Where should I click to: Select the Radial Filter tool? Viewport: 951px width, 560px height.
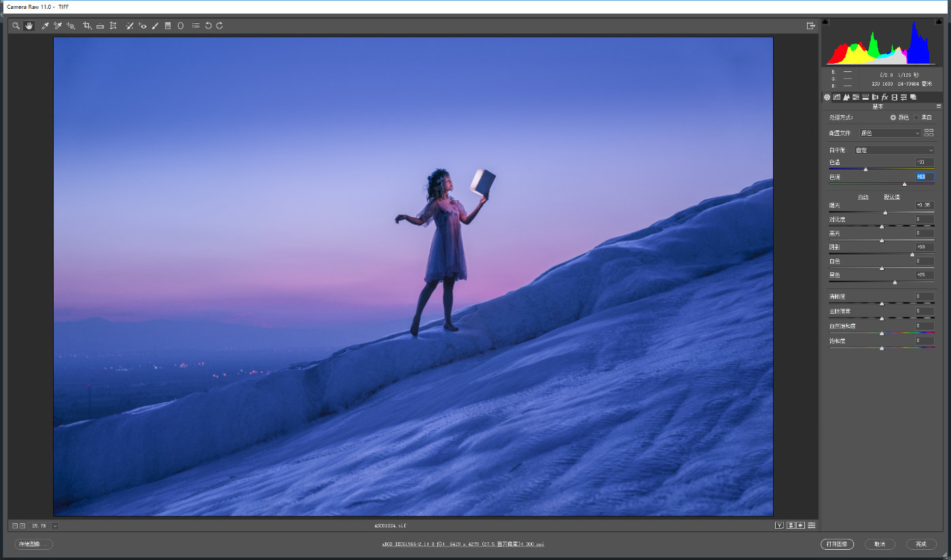pyautogui.click(x=181, y=26)
